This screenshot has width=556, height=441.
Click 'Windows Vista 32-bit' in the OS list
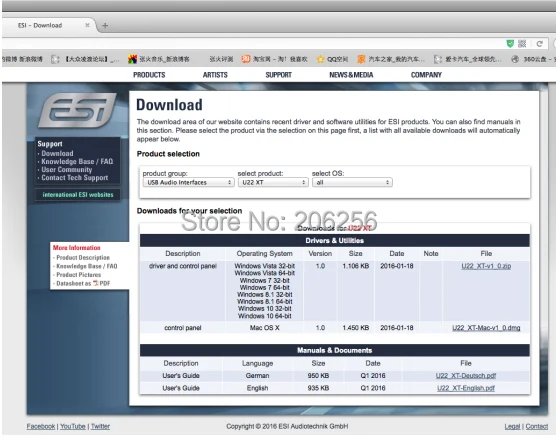click(265, 266)
